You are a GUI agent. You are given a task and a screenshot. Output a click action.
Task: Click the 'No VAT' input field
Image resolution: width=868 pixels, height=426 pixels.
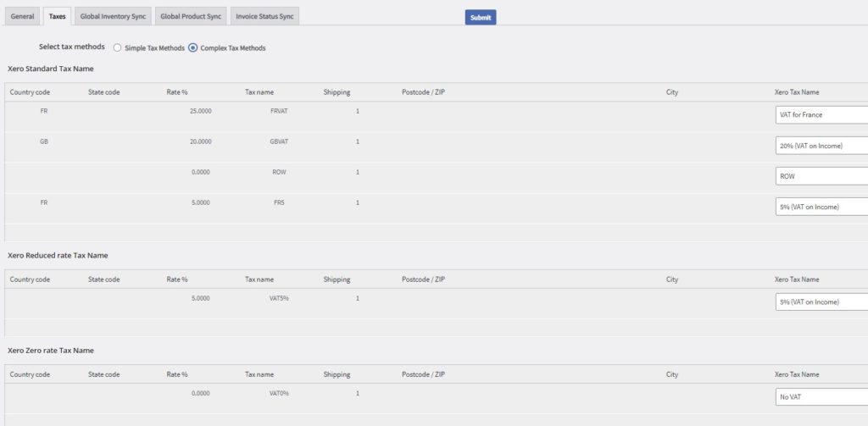pos(821,397)
